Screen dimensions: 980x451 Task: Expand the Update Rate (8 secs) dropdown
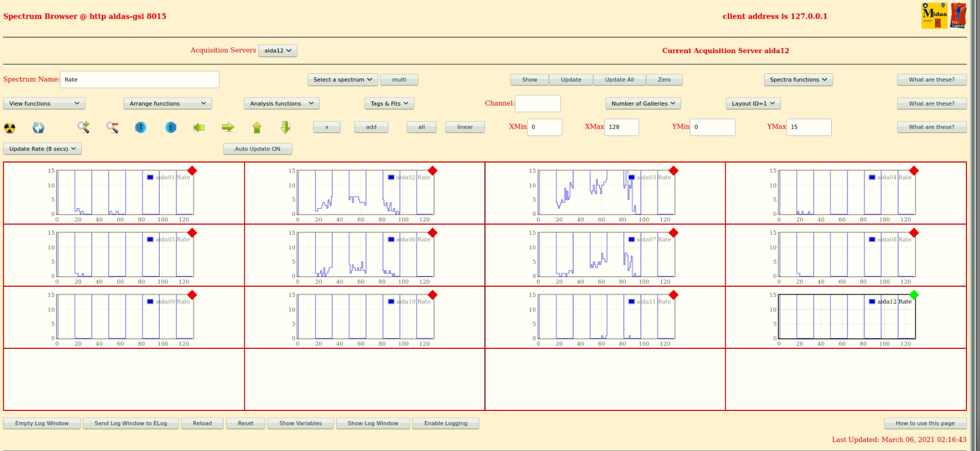[x=43, y=149]
